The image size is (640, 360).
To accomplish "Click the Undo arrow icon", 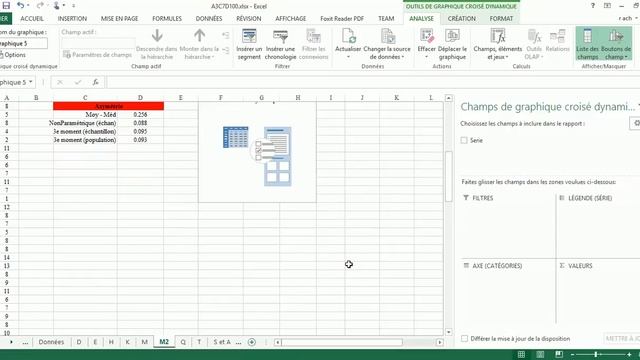I will (20, 6).
